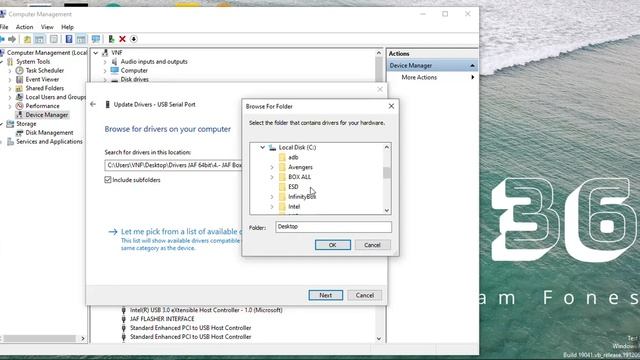Image resolution: width=640 pixels, height=360 pixels.
Task: Select the Avengers folder
Action: (x=300, y=167)
